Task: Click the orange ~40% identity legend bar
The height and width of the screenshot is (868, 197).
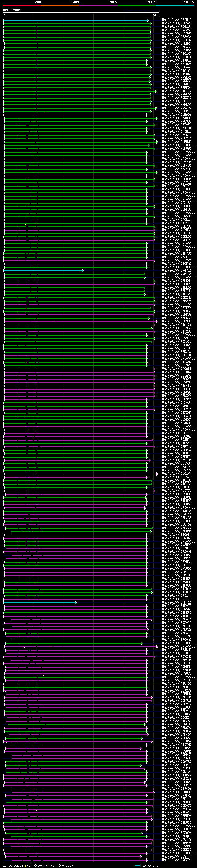Action: [60, 6]
